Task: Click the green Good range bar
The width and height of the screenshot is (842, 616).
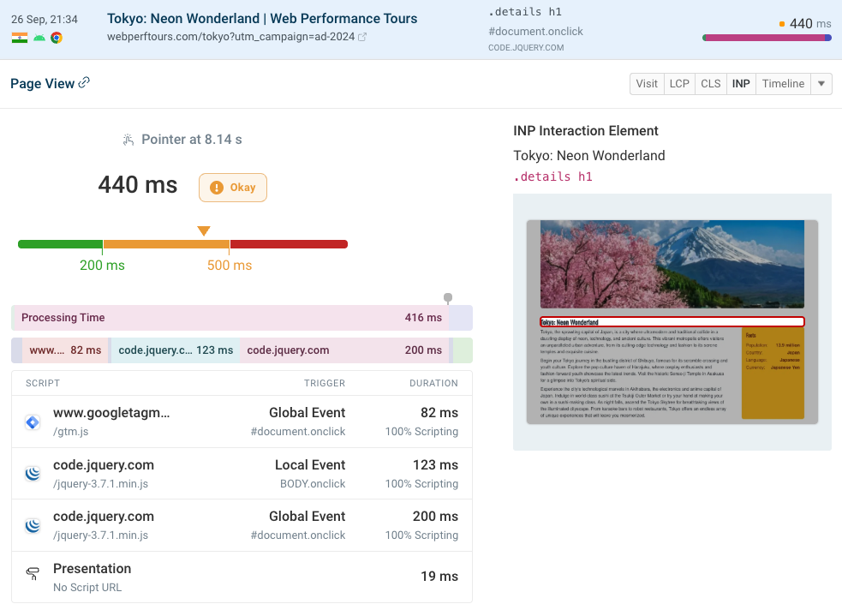Action: (x=60, y=244)
